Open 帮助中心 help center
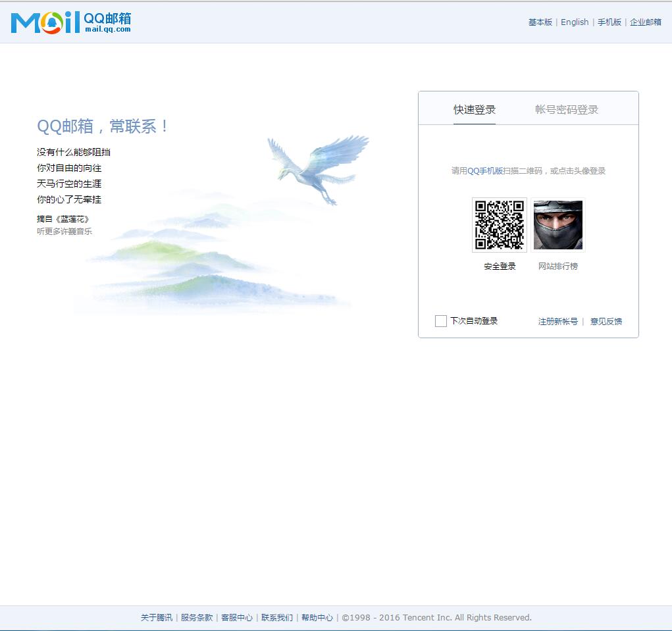672x631 pixels. tap(317, 617)
